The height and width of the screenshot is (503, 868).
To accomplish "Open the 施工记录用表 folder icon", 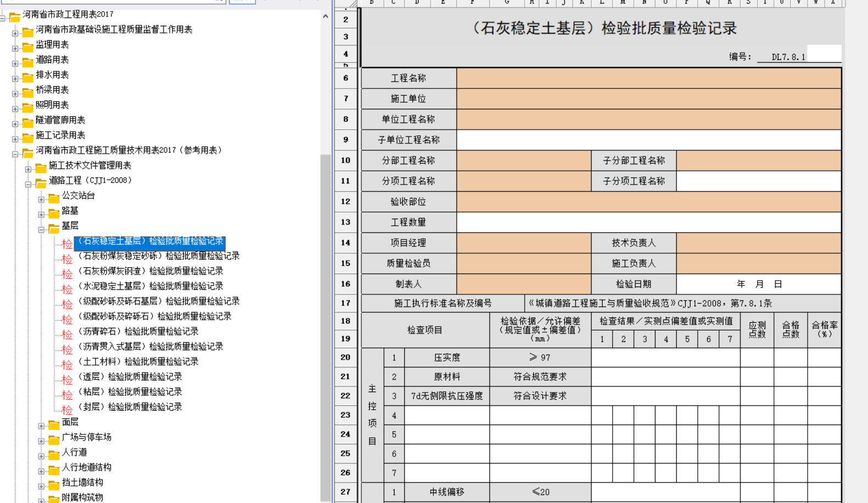I will (27, 138).
